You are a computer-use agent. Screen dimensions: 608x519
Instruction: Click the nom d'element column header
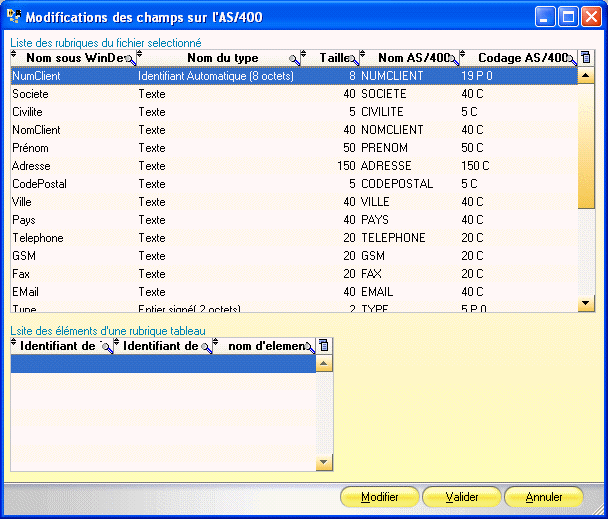tap(264, 346)
